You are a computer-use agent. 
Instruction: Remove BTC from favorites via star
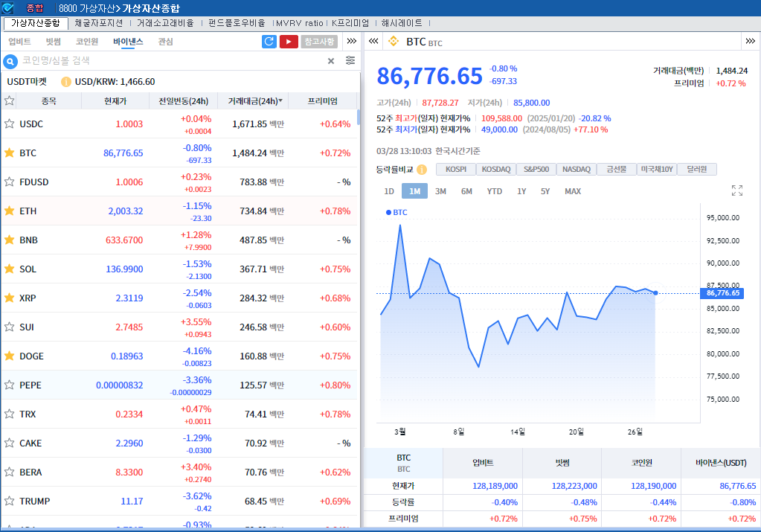click(x=9, y=153)
